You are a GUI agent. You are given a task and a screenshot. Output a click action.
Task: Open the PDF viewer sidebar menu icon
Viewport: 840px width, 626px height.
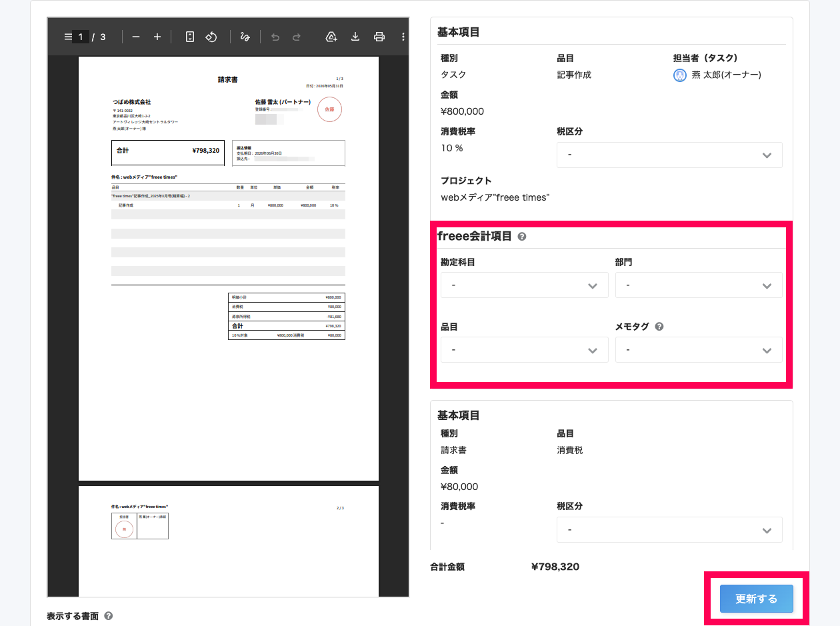coord(67,37)
